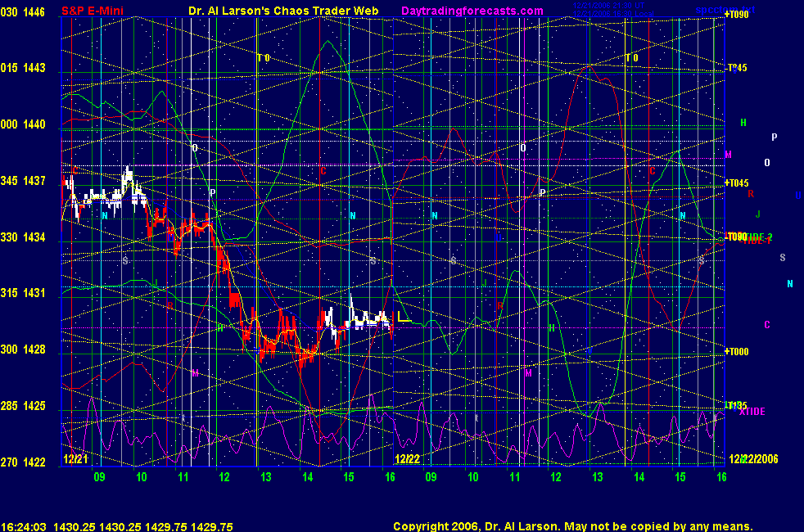The image size is (804, 532).
Task: Select the 015 1443 price axis label
Action: (23, 68)
